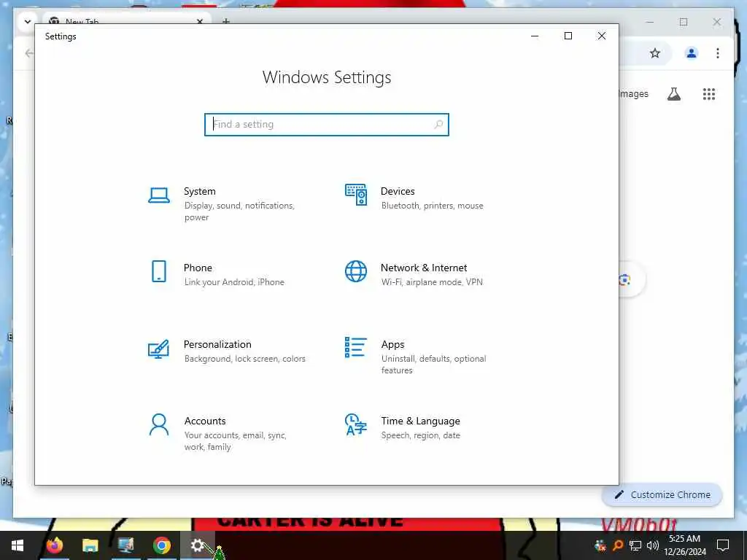Click the orange magnifier tray icon
The image size is (747, 560).
pyautogui.click(x=617, y=545)
